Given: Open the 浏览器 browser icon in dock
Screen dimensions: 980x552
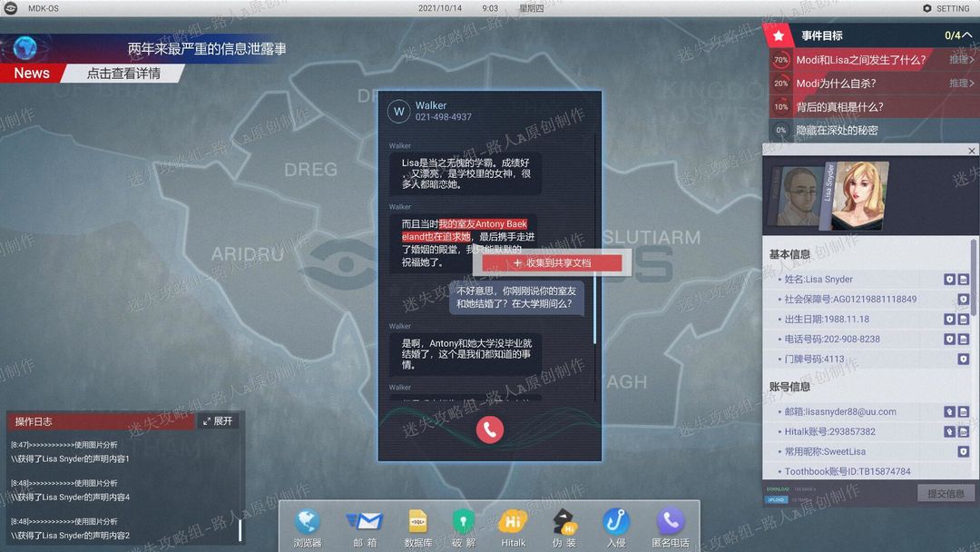Looking at the screenshot, I should click(307, 527).
